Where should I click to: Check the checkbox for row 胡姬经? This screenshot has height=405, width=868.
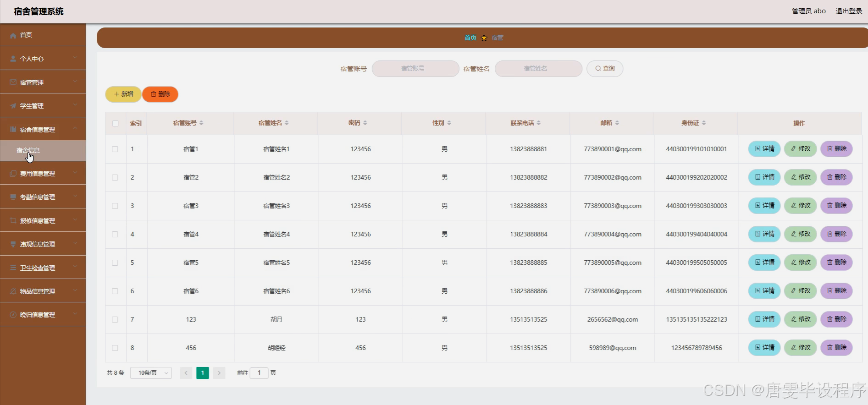pyautogui.click(x=115, y=348)
